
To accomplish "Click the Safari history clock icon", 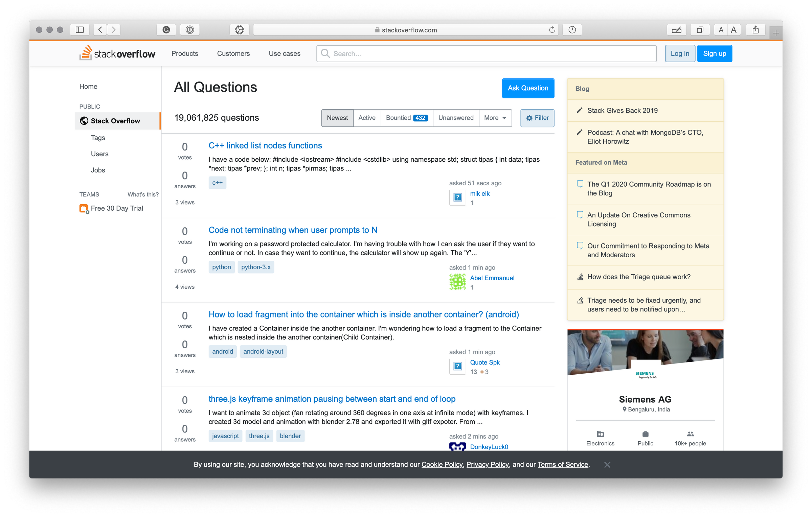I will (x=572, y=30).
